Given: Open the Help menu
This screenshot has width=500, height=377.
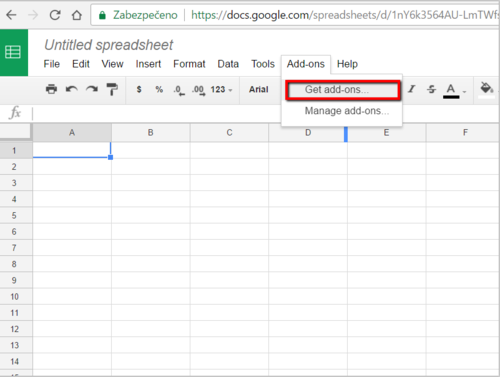Looking at the screenshot, I should tap(347, 64).
